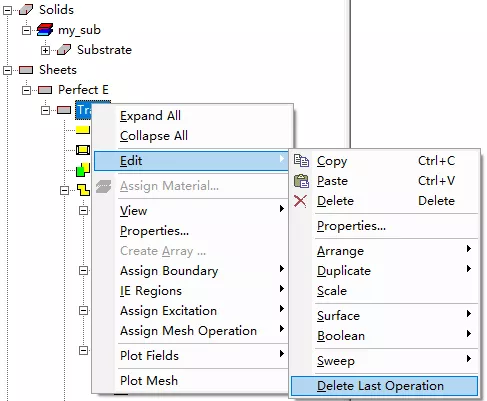Open Sweep submenu
Image resolution: width=487 pixels, height=401 pixels.
tap(385, 361)
